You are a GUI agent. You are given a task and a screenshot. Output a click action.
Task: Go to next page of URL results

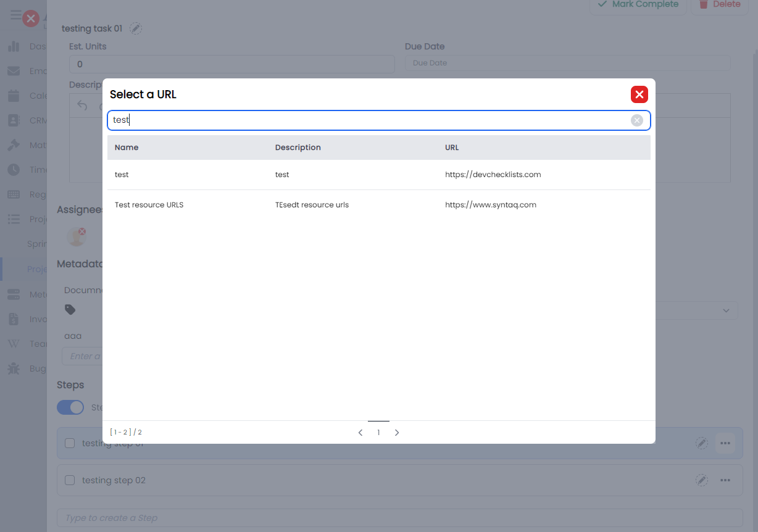(397, 433)
